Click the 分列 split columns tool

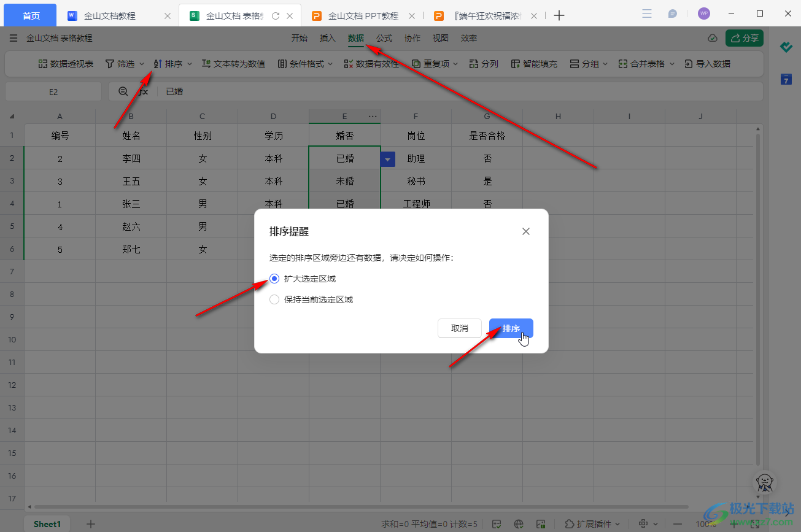tap(484, 64)
